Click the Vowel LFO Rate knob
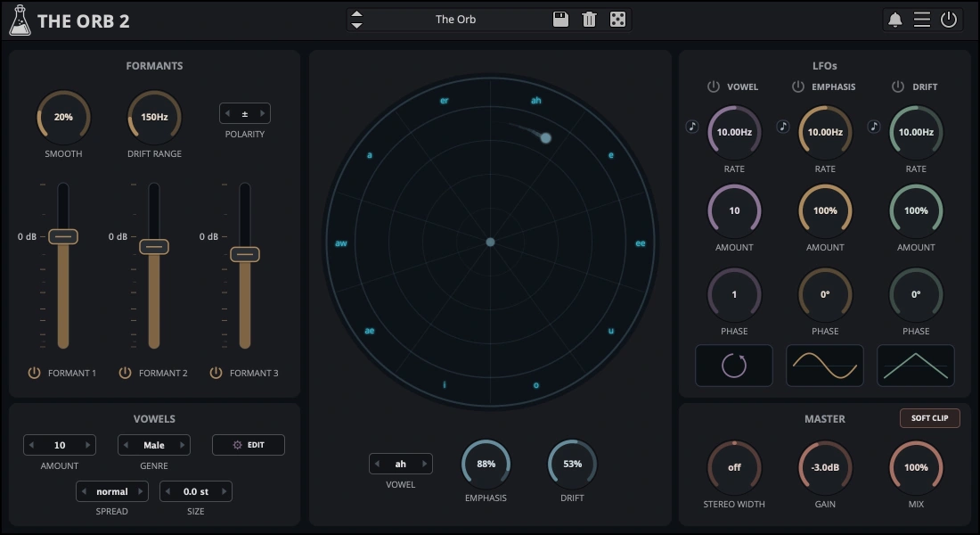 [x=734, y=132]
